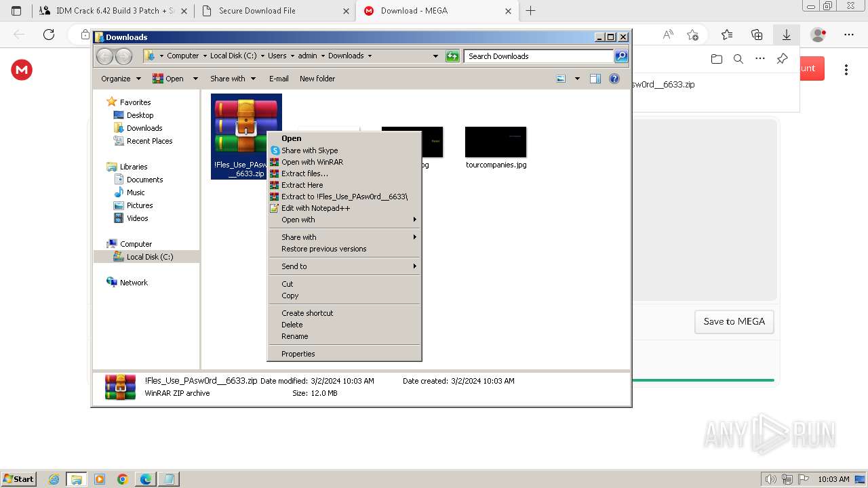Expand the Open with submenu
Image resolution: width=868 pixels, height=488 pixels.
point(344,220)
